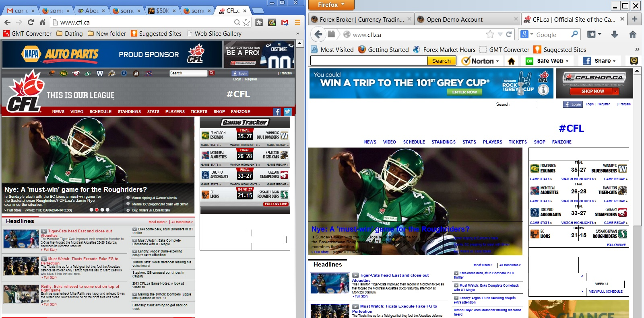Show more Chrome bookmarks overflow chevron
Viewport: 644px width, 318px height.
coord(297,33)
